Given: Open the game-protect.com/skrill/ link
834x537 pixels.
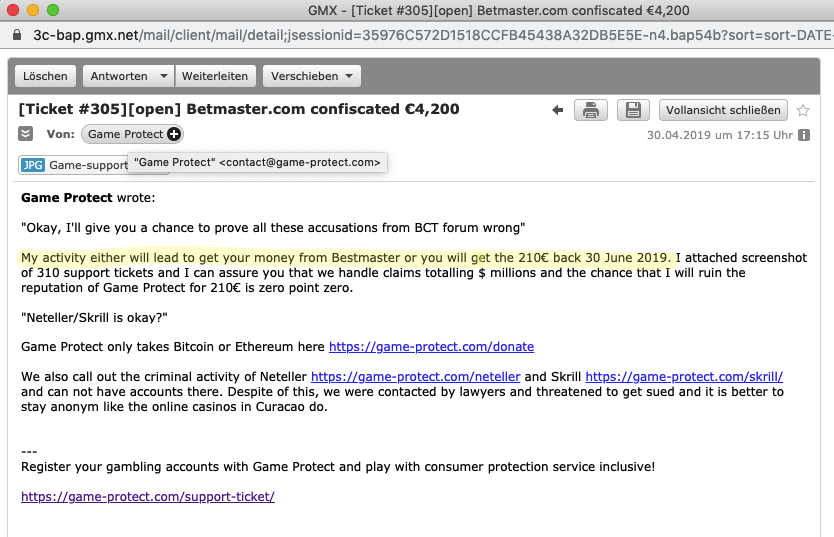Looking at the screenshot, I should (x=684, y=376).
